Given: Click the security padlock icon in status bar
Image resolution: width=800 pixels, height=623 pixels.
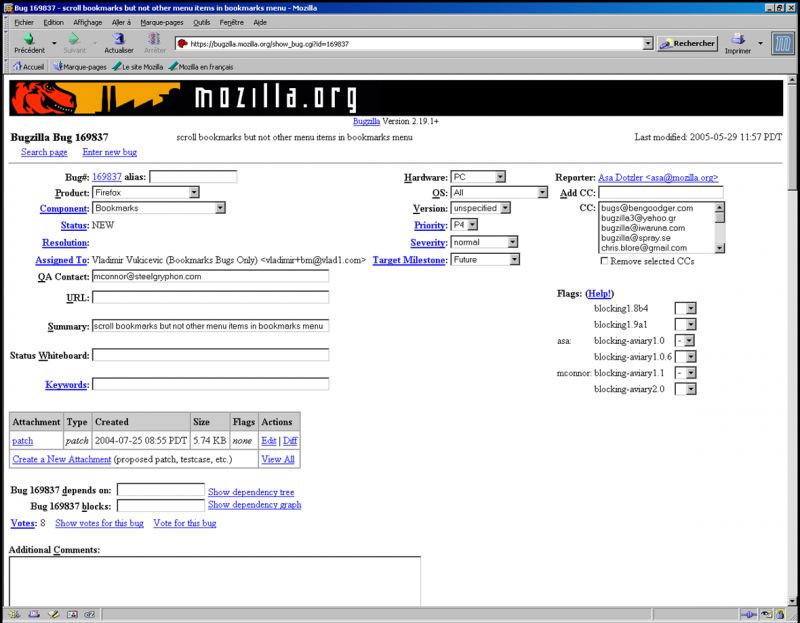Looking at the screenshot, I should [x=781, y=615].
